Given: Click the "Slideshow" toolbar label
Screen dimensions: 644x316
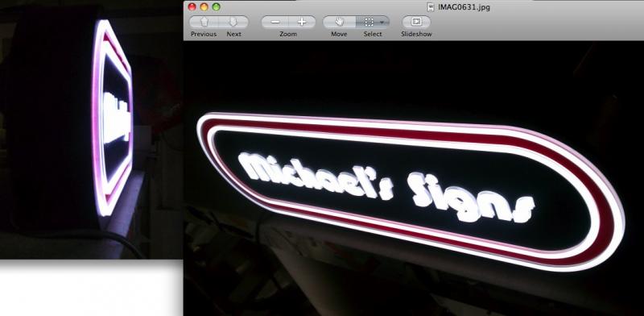Looking at the screenshot, I should pos(416,34).
